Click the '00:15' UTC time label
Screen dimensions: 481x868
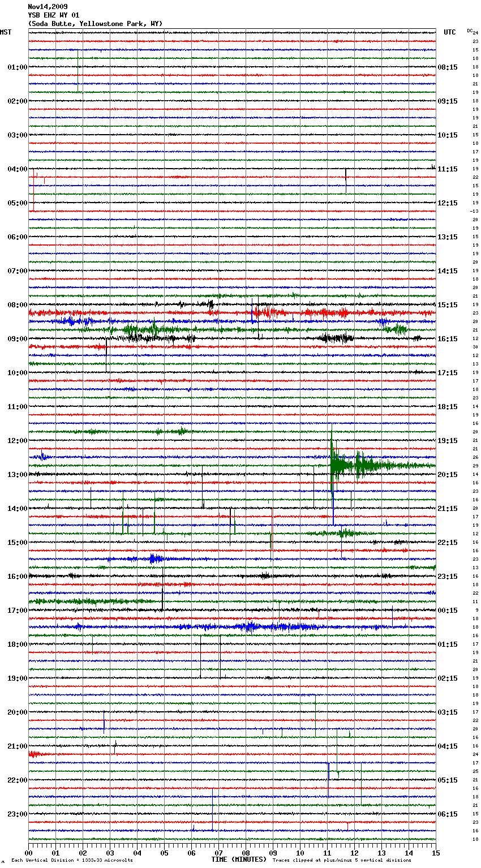point(448,611)
